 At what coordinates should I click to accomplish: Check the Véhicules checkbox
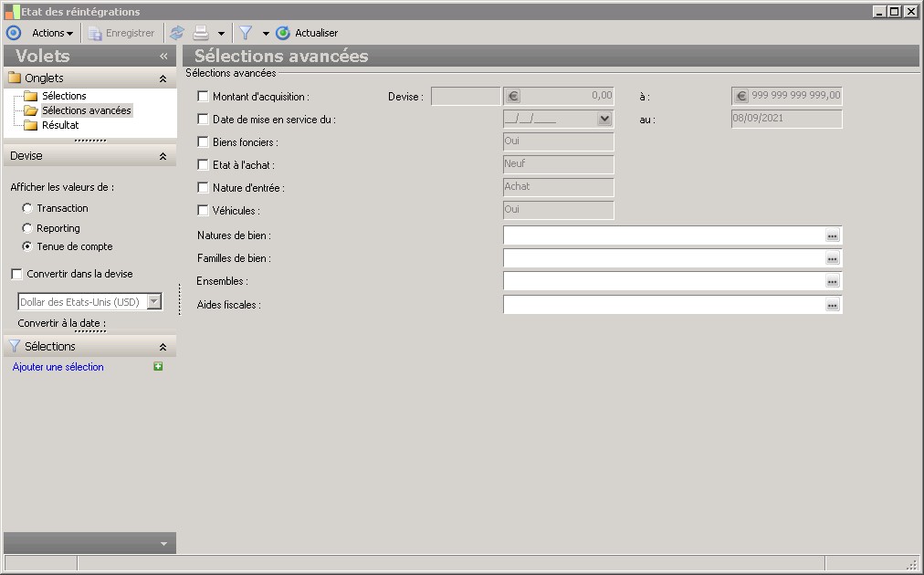[203, 210]
